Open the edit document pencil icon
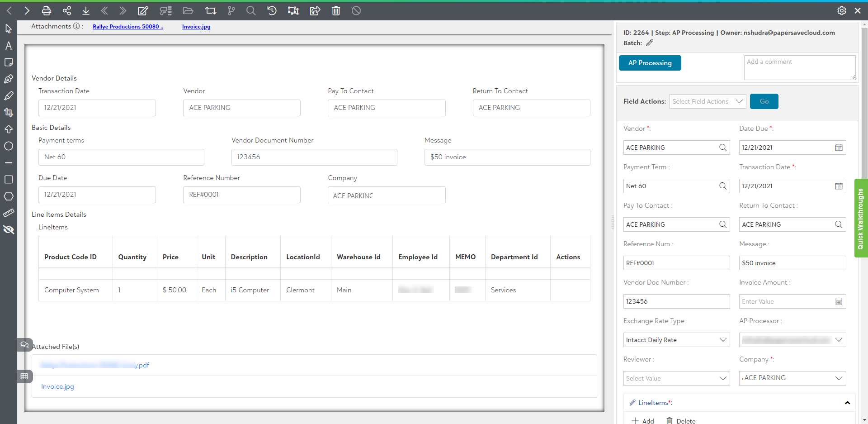 [143, 10]
